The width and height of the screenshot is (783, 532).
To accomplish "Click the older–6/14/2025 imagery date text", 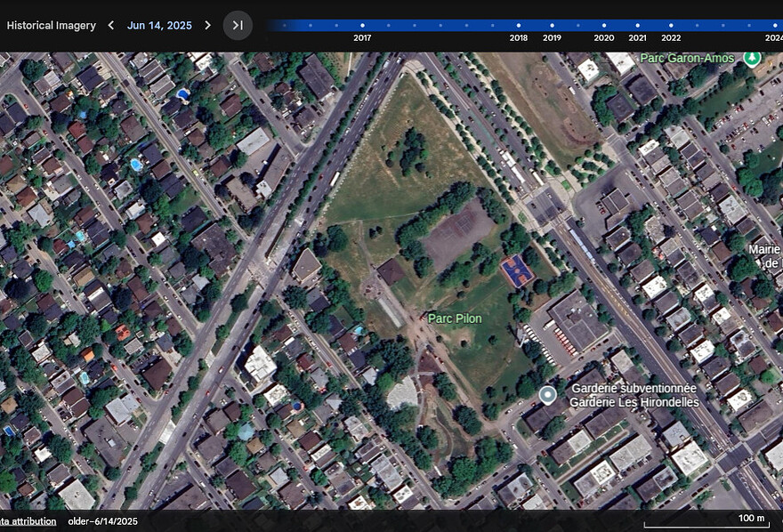I will coord(103,521).
